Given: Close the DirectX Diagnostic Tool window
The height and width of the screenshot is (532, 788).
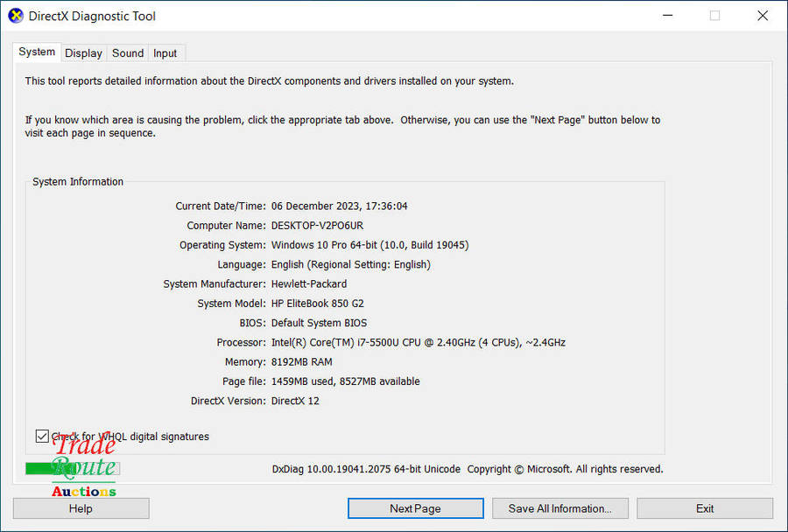Looking at the screenshot, I should [763, 16].
